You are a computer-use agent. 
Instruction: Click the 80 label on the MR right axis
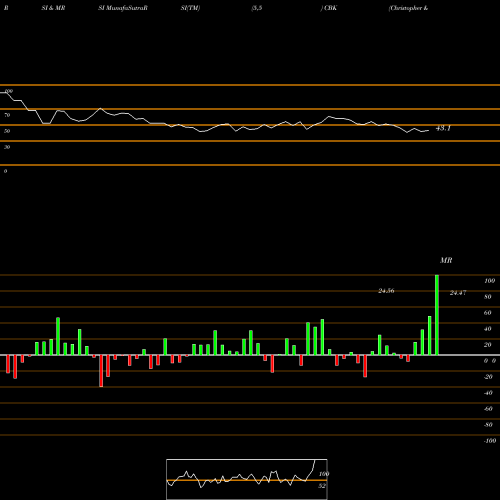point(488,297)
